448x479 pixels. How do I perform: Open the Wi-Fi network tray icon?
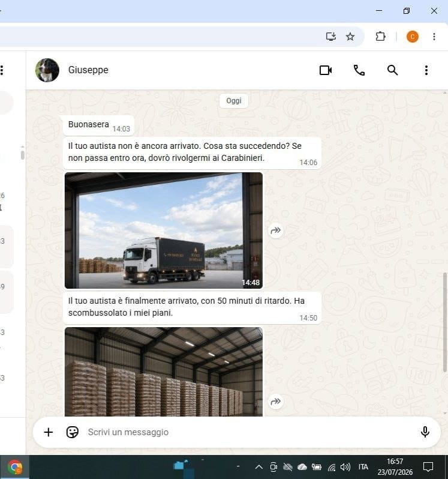click(x=332, y=467)
